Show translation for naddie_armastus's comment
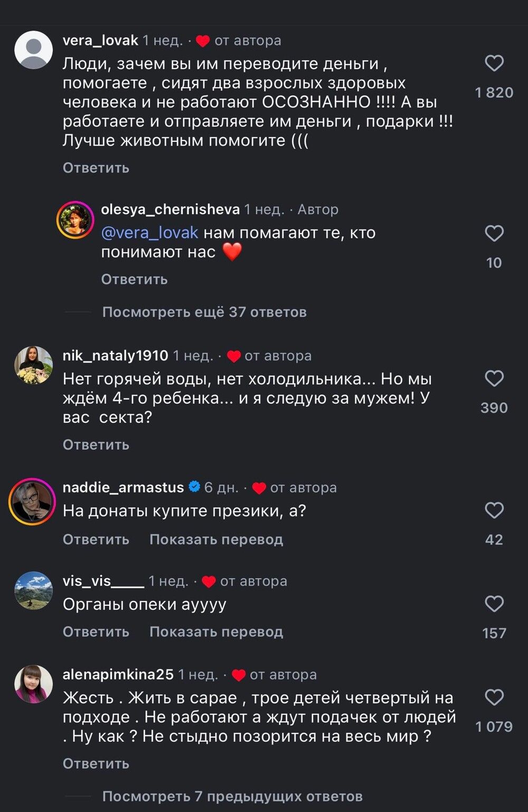528x812 pixels. coord(216,539)
